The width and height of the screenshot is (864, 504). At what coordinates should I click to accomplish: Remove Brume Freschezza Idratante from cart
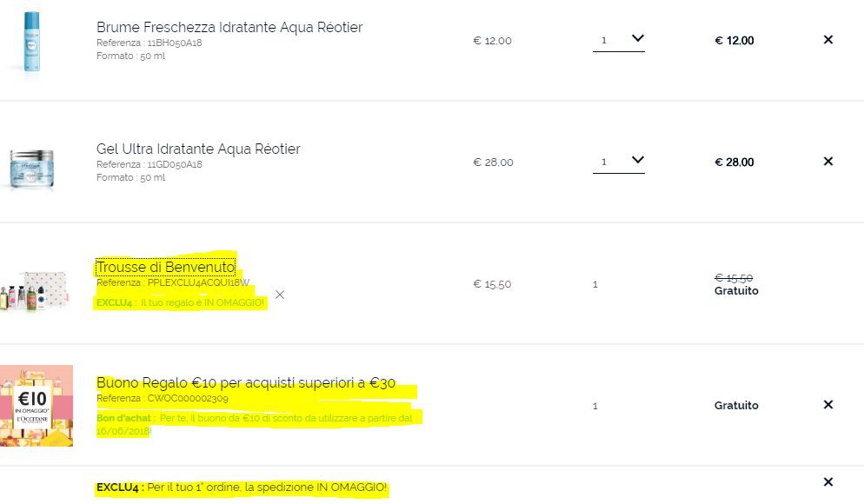click(x=827, y=40)
